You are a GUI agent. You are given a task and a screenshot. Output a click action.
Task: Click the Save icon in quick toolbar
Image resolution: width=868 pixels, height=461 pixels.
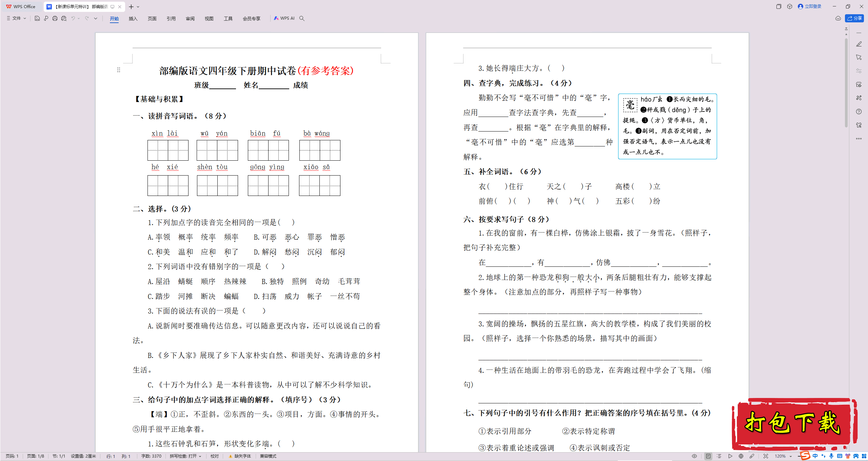37,18
